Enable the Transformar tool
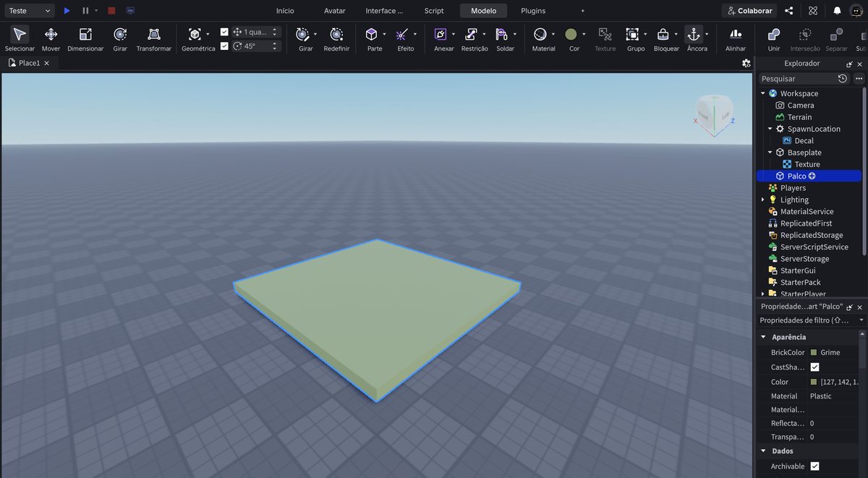Screen dimensions: 868x478 (154, 39)
